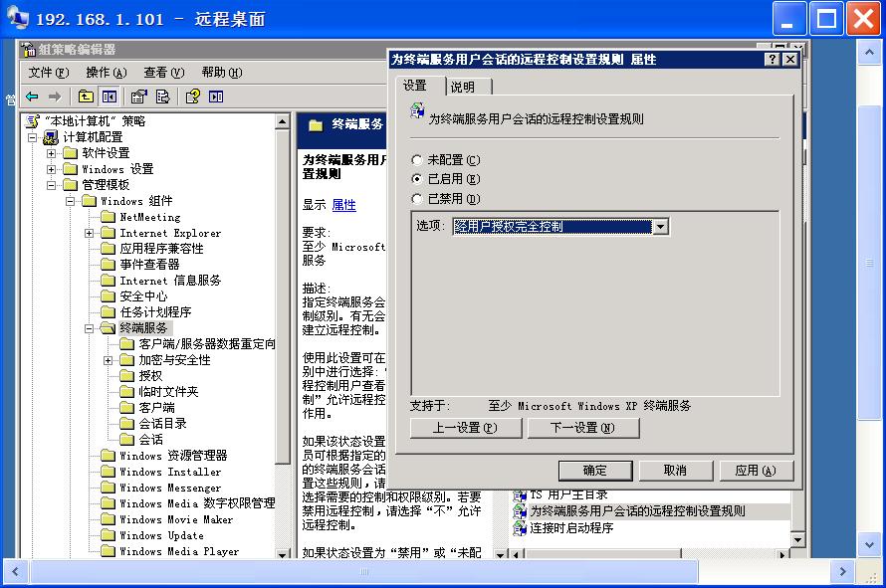Click the remote desktop vertical scrollbar thumb
Image resolution: width=886 pixels, height=588 pixels.
870,262
